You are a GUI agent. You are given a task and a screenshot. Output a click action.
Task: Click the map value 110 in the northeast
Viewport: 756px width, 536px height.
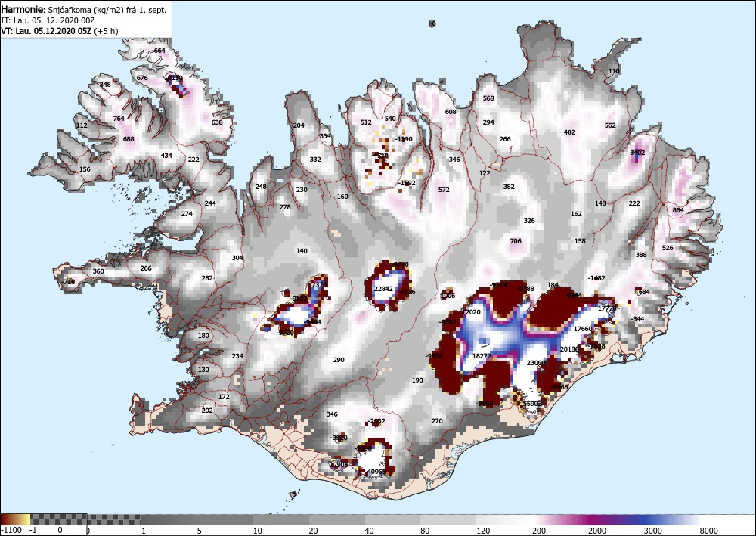[x=614, y=71]
